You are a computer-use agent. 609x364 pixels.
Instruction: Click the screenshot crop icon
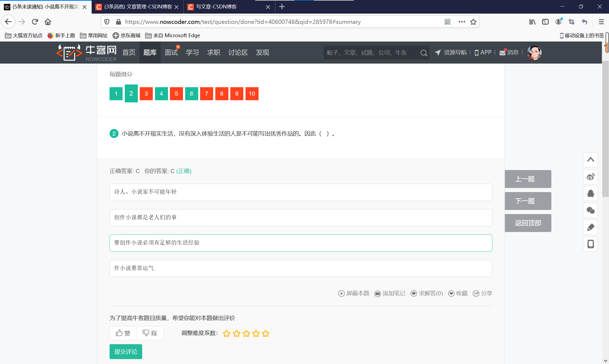coord(571,22)
